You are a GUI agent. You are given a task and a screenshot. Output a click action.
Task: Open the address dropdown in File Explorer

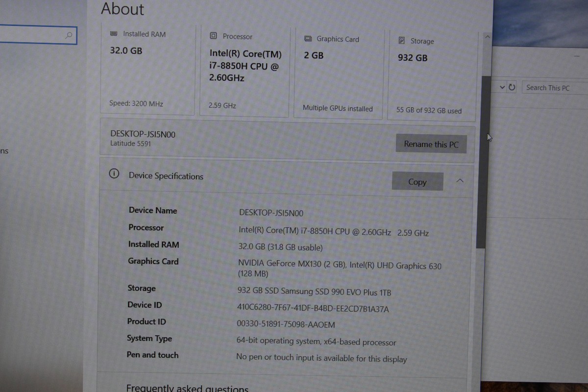pos(502,87)
